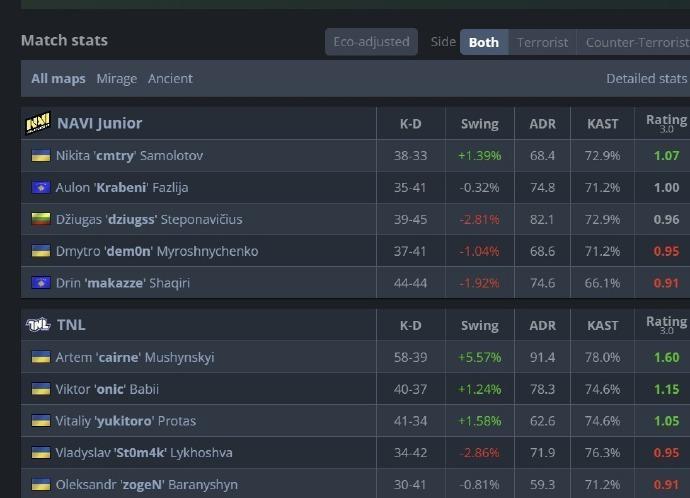Click the Swing column header for TNL
The height and width of the screenshot is (498, 690).
pyautogui.click(x=479, y=325)
